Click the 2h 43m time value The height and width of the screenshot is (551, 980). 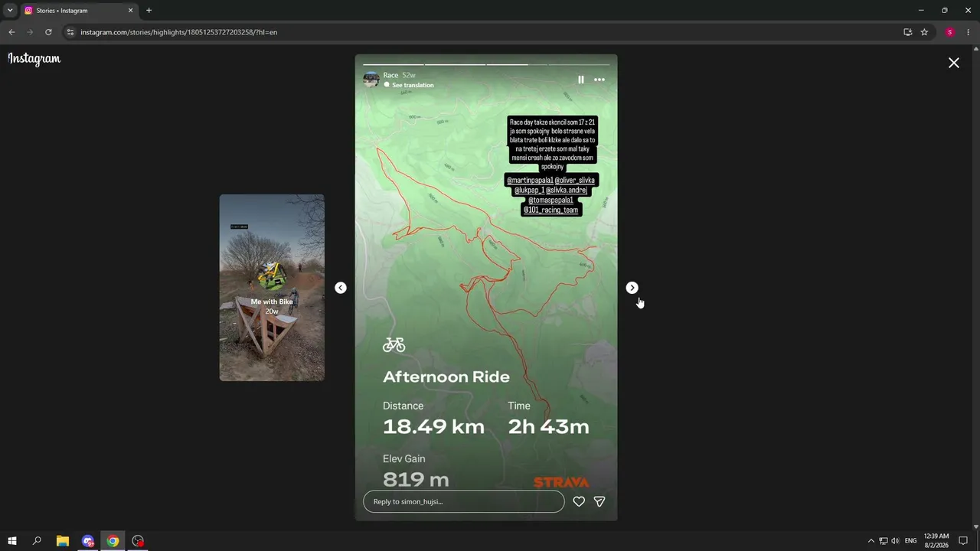tap(548, 427)
